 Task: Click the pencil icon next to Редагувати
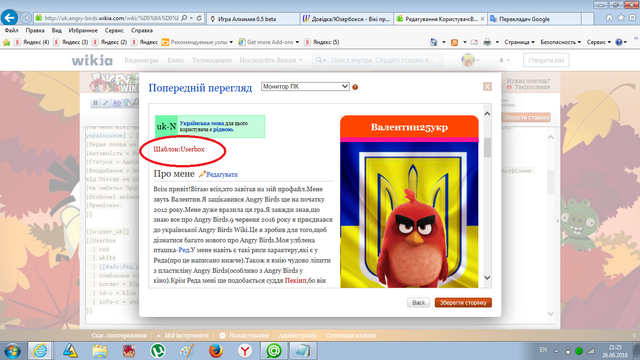click(x=202, y=174)
